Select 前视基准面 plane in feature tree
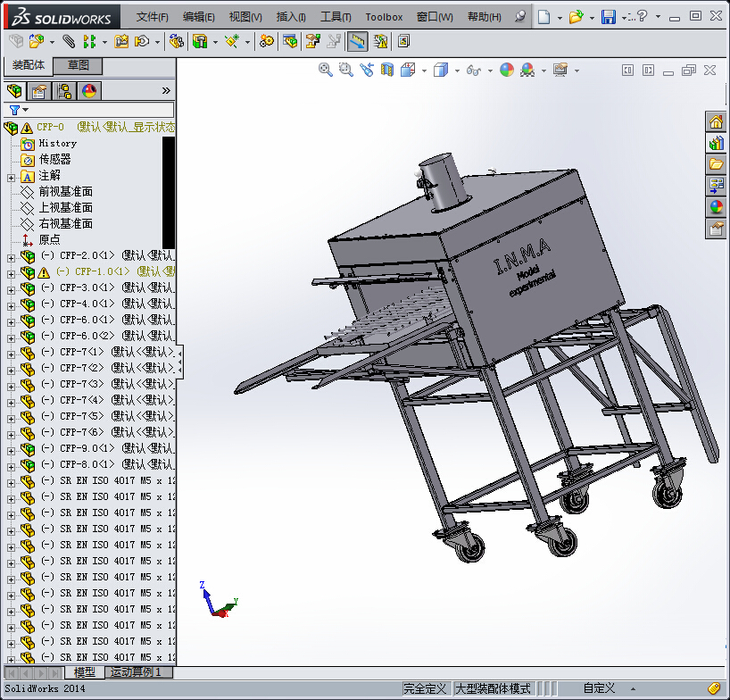 [x=65, y=192]
